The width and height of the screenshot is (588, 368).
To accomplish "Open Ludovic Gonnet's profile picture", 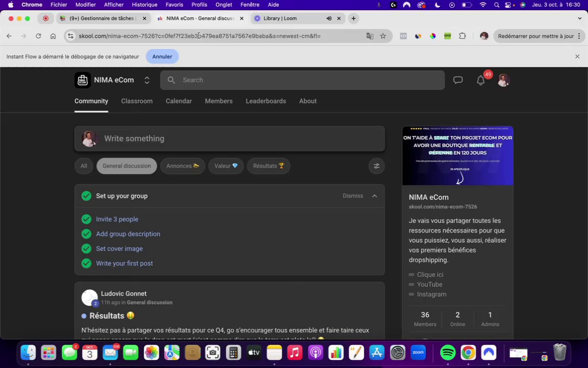I will [x=90, y=298].
